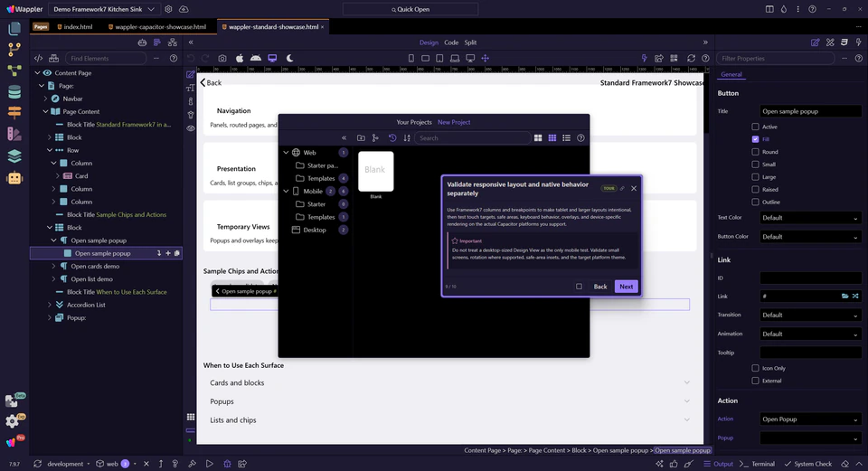This screenshot has width=868, height=471.
Task: Enable the Raised checkbox
Action: 755,189
